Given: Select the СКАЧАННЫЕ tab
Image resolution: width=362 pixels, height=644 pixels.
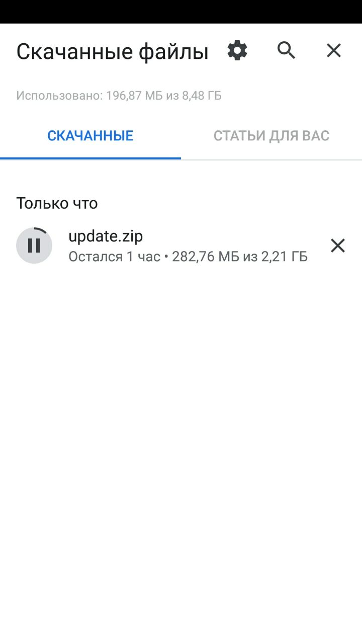Looking at the screenshot, I should coord(90,136).
